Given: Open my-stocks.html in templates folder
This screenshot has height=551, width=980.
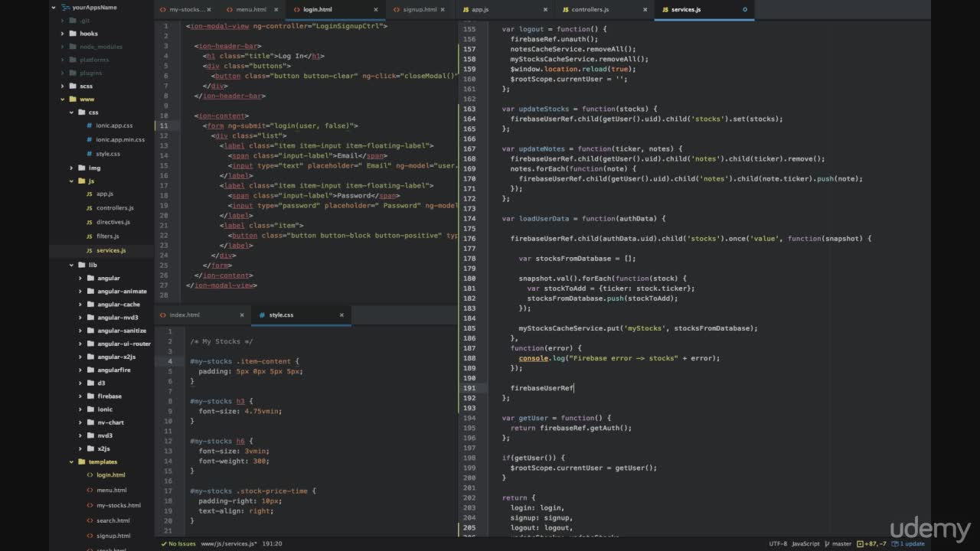Looking at the screenshot, I should point(118,505).
